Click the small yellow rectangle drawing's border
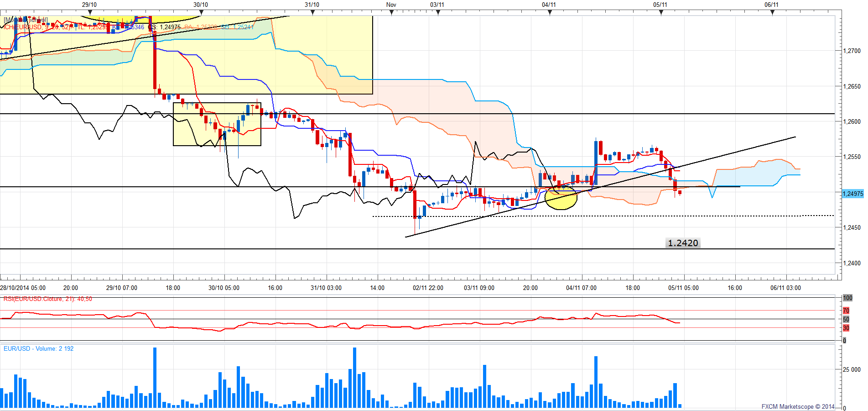 (x=217, y=146)
